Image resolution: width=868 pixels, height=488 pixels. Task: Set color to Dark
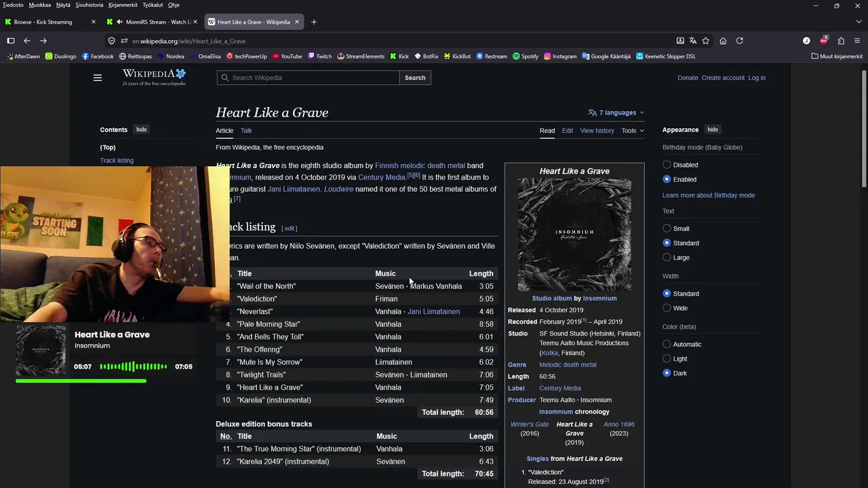667,373
